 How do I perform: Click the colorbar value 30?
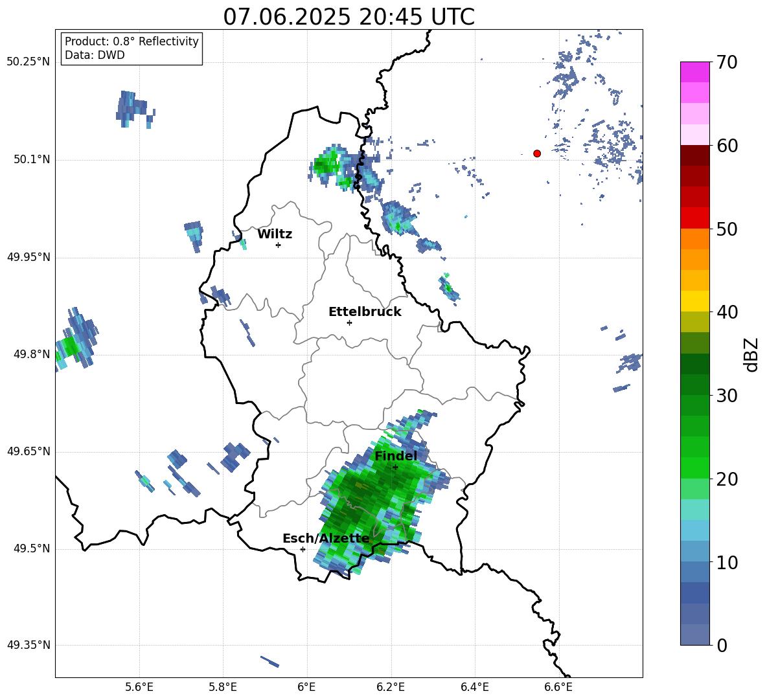pos(727,396)
